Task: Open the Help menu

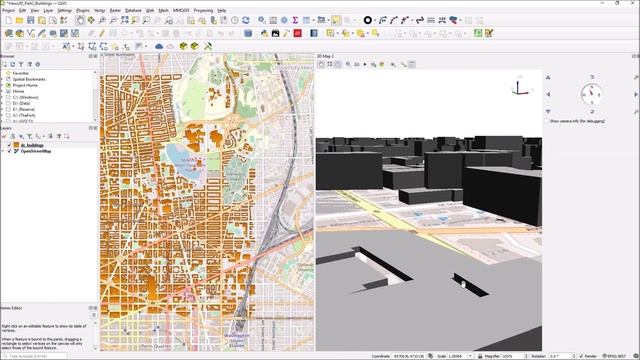Action: [x=222, y=10]
